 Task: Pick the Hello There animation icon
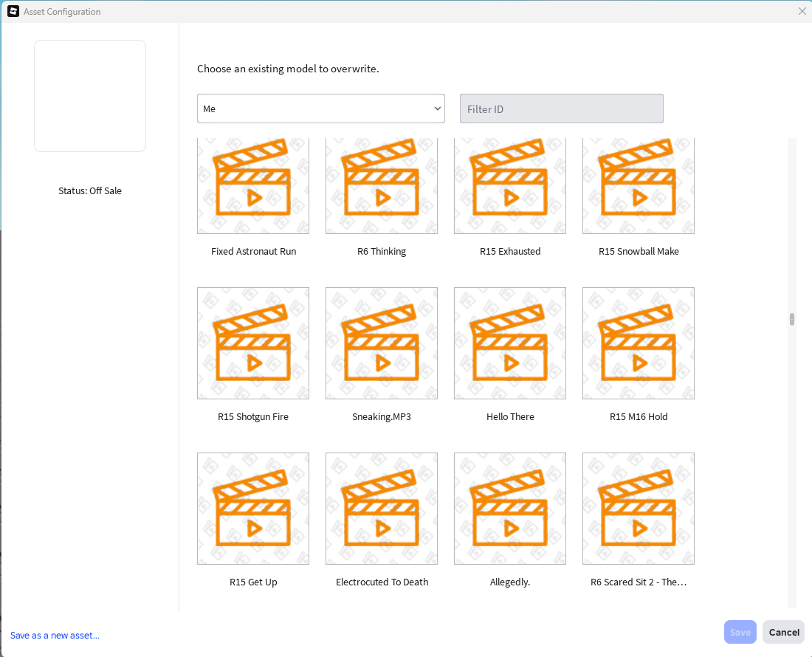coord(510,343)
